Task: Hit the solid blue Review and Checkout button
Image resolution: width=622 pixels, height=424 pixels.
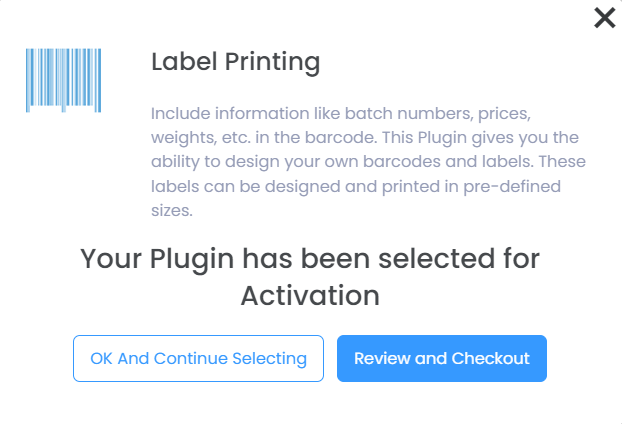Action: coord(441,358)
